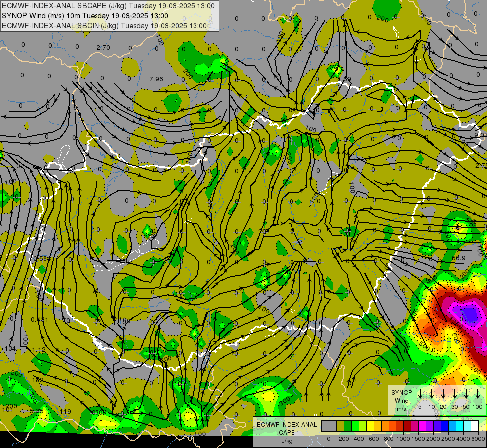Image resolution: width=487 pixels, height=448 pixels.
Task: Pick the deep blue swatch left of 2500 tick
Action: pyautogui.click(x=445, y=426)
